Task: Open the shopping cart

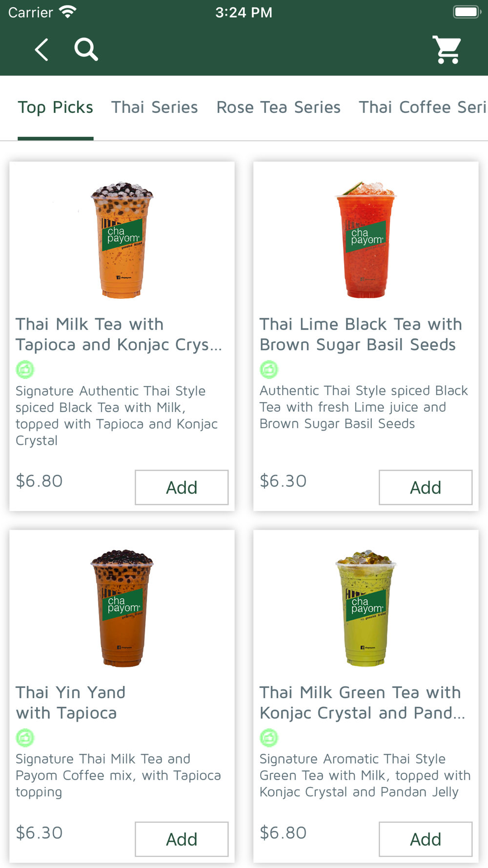Action: [x=447, y=49]
